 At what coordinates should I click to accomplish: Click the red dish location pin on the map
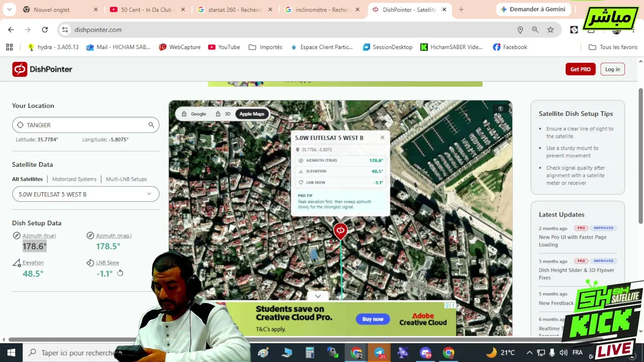341,231
